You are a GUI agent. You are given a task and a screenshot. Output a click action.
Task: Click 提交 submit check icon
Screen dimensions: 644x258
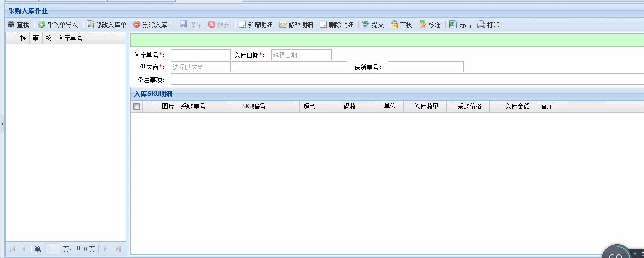click(365, 25)
